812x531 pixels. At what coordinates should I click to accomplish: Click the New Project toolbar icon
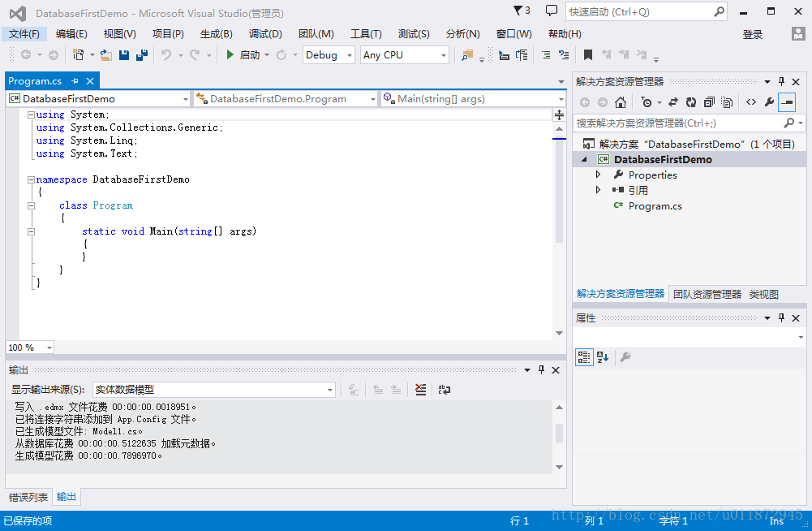[78, 54]
